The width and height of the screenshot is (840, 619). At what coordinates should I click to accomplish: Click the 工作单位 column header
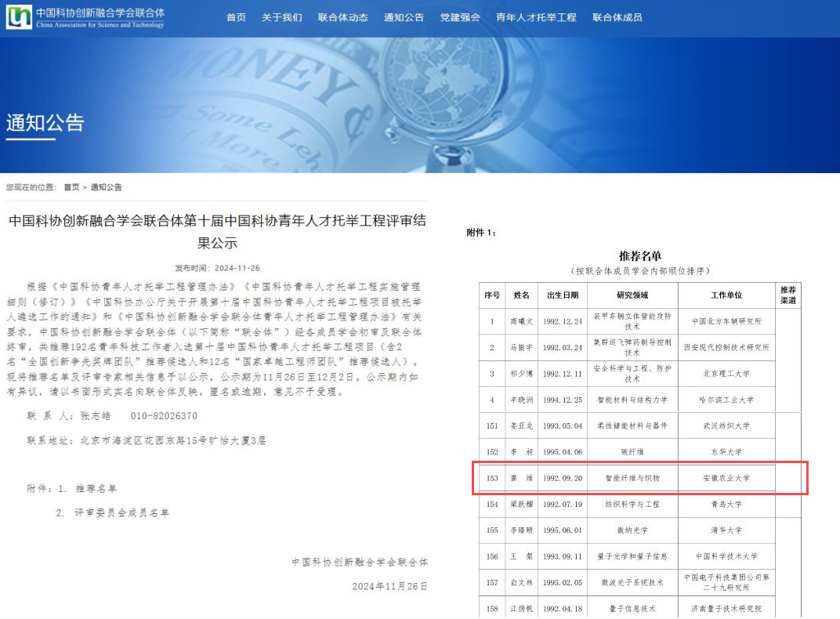point(726,295)
